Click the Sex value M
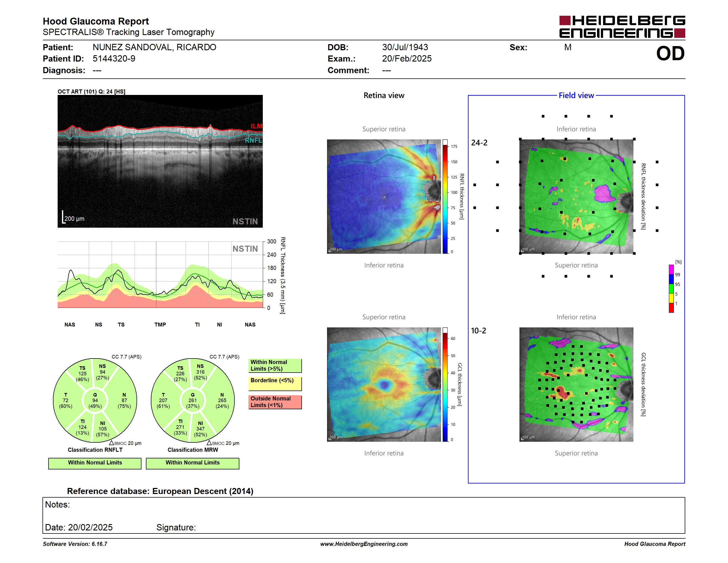The height and width of the screenshot is (563, 728). click(568, 47)
